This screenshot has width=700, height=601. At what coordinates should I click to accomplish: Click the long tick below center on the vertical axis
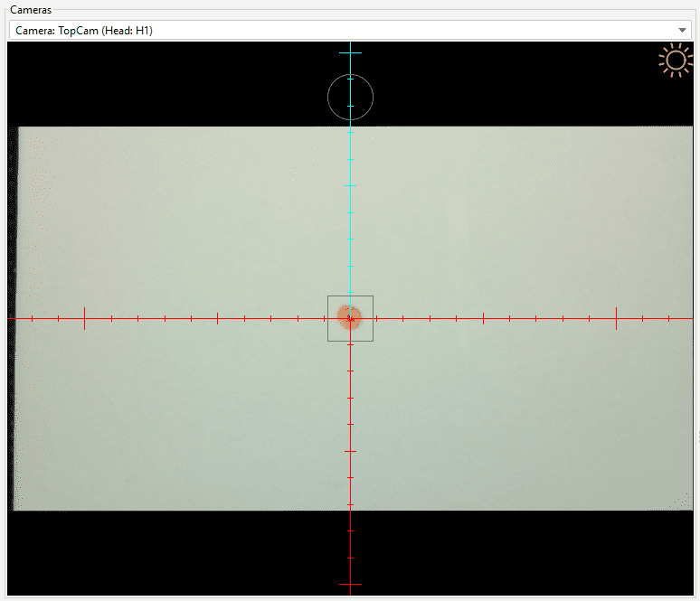[350, 451]
